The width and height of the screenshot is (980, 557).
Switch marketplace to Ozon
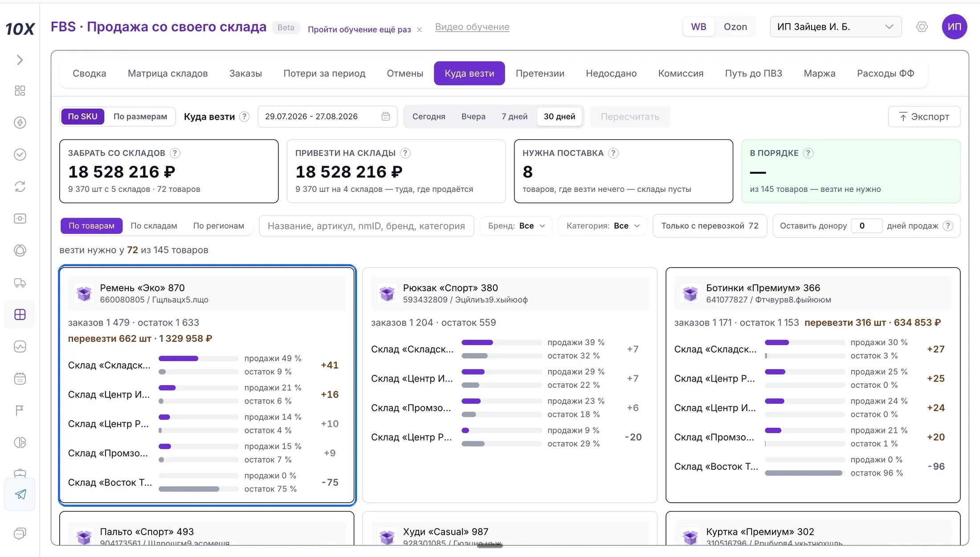click(x=735, y=27)
